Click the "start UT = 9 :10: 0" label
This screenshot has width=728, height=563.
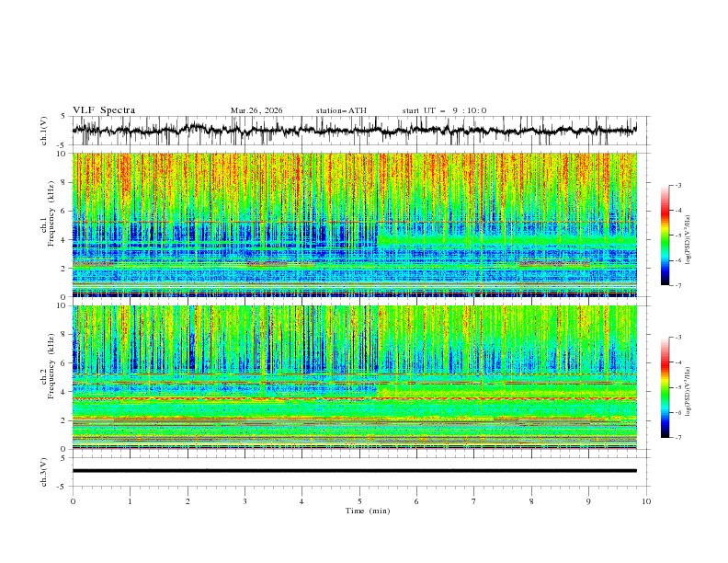444,110
